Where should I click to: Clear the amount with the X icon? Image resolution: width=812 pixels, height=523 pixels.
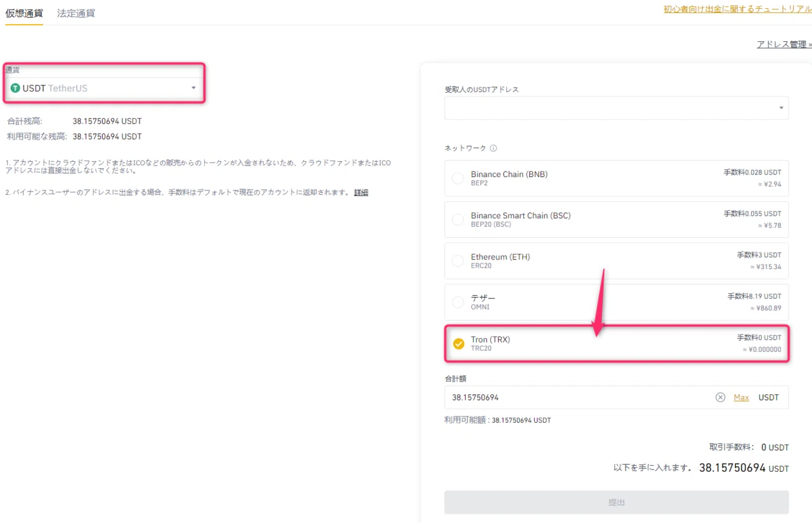coord(720,397)
